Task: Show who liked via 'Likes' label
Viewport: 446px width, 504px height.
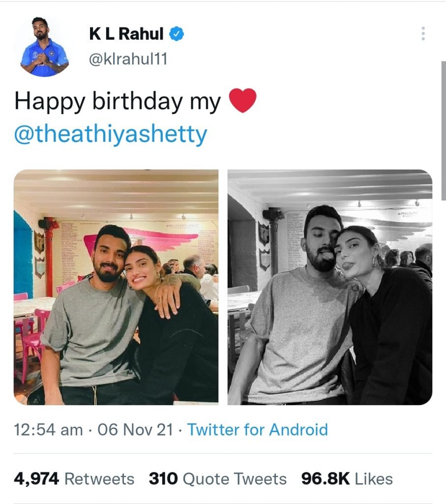Action: [373, 478]
